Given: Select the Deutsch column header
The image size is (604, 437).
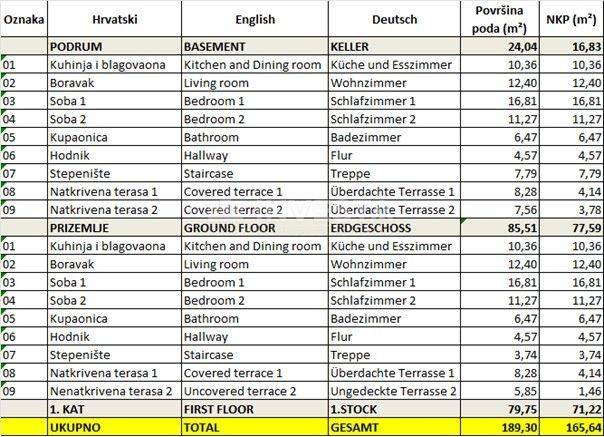Looking at the screenshot, I should point(394,19).
